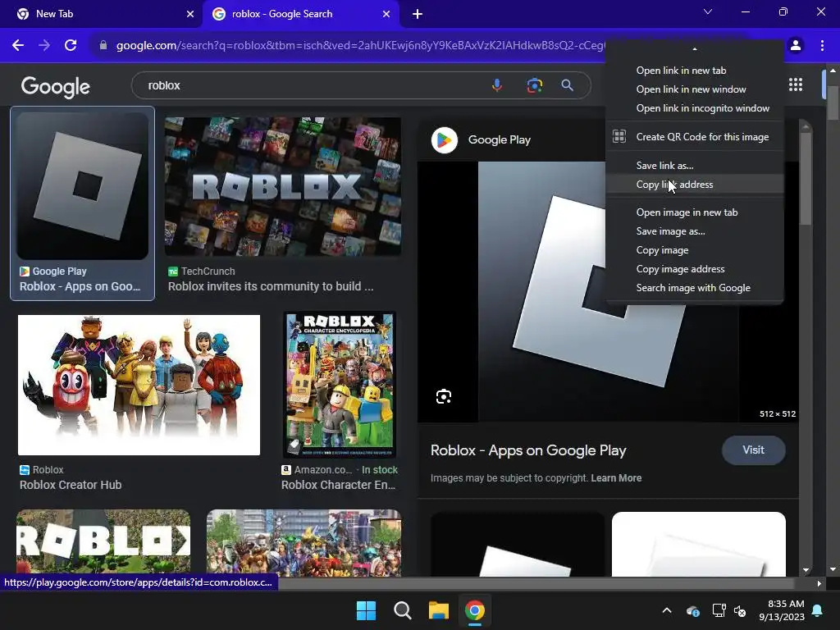
Task: Open the Learn More copyright link
Action: (616, 478)
